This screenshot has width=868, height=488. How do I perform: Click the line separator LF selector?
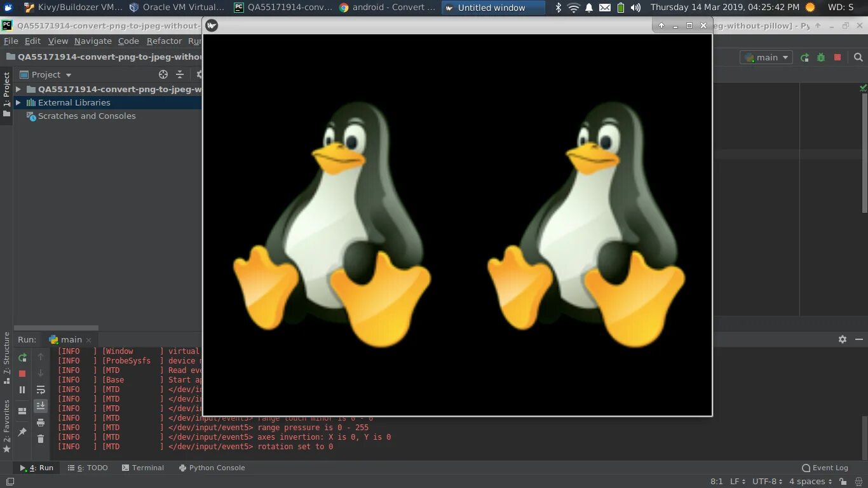click(x=737, y=482)
